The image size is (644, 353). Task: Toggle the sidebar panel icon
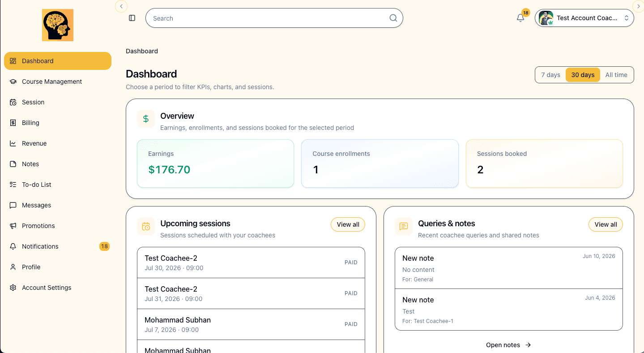pyautogui.click(x=132, y=18)
